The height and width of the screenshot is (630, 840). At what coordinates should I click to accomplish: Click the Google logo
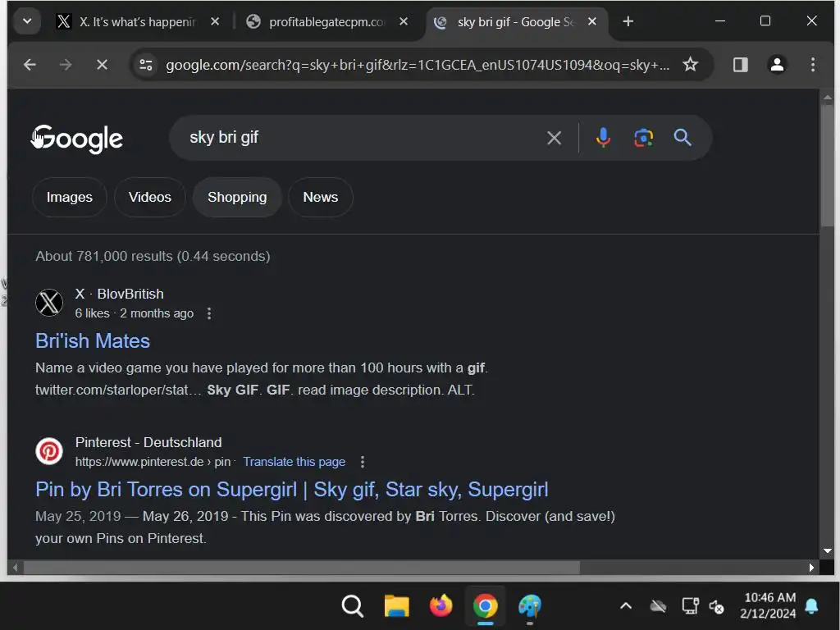coord(77,139)
